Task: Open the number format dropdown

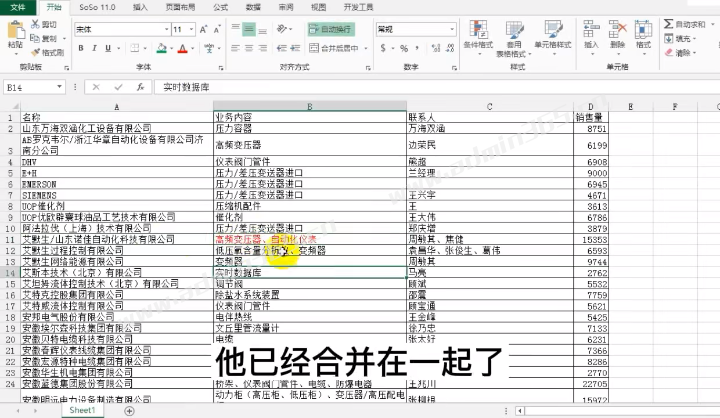Action: coord(452,29)
